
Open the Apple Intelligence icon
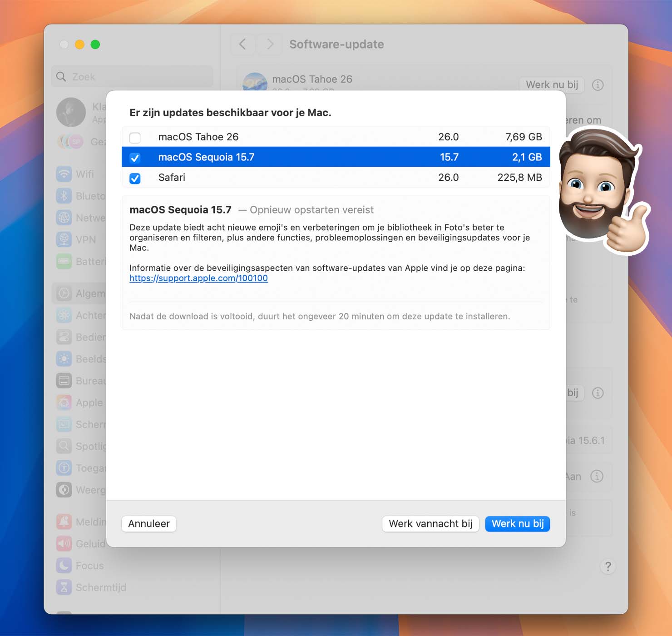(64, 402)
